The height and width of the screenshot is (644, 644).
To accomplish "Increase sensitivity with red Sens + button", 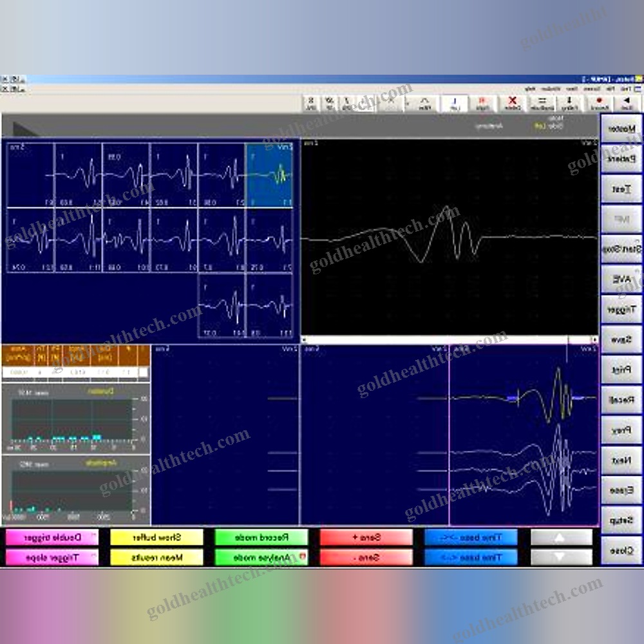I will point(366,537).
